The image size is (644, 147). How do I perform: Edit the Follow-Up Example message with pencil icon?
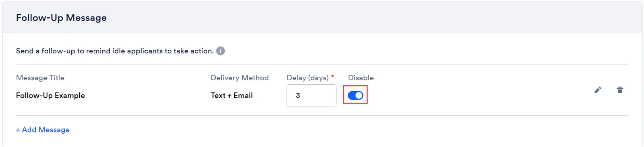point(598,90)
